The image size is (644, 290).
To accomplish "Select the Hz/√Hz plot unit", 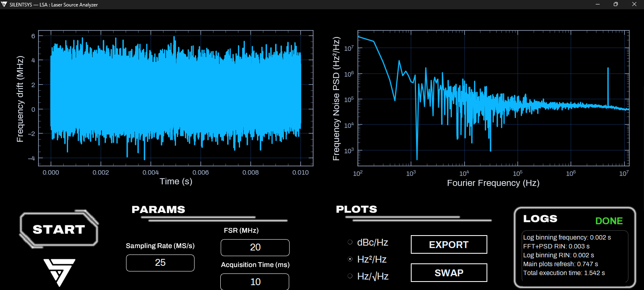I will coord(350,276).
